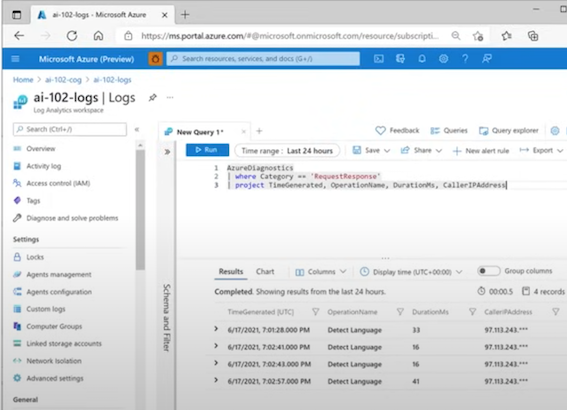Open the browser favorites list
Image resolution: width=567 pixels, height=410 pixels.
pos(506,35)
